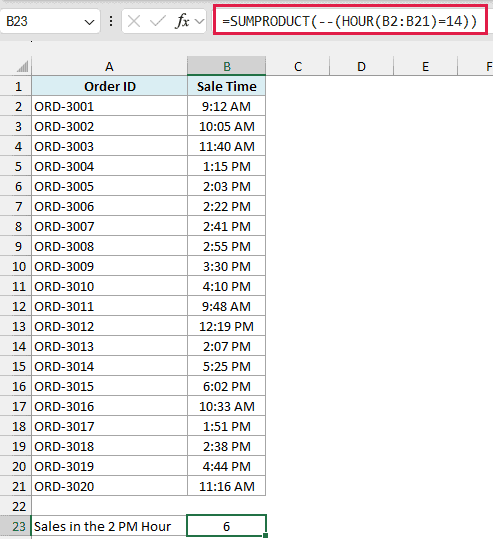Image resolution: width=493 pixels, height=539 pixels.
Task: Select the 9:48 AM time cell
Action: (x=227, y=306)
